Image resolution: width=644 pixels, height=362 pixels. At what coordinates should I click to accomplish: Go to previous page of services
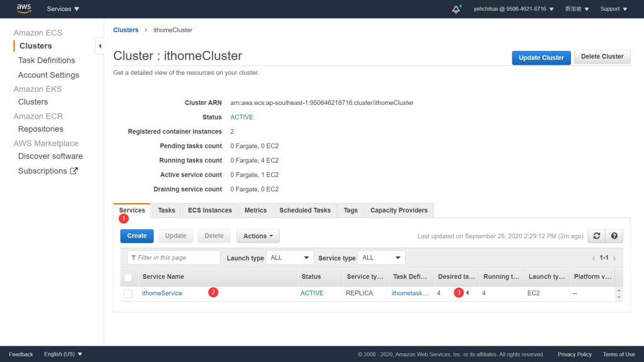pos(594,258)
